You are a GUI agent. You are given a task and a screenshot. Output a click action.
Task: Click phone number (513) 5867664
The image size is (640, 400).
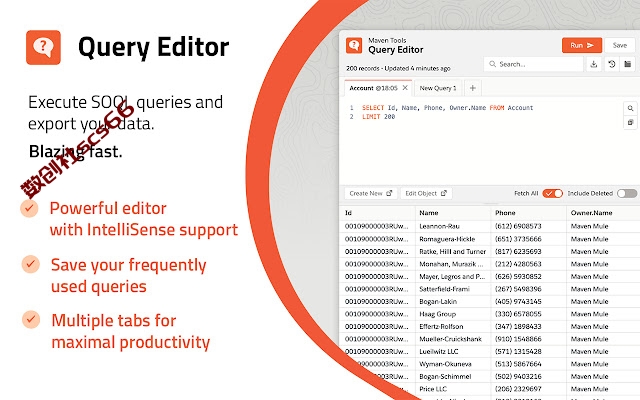518,364
